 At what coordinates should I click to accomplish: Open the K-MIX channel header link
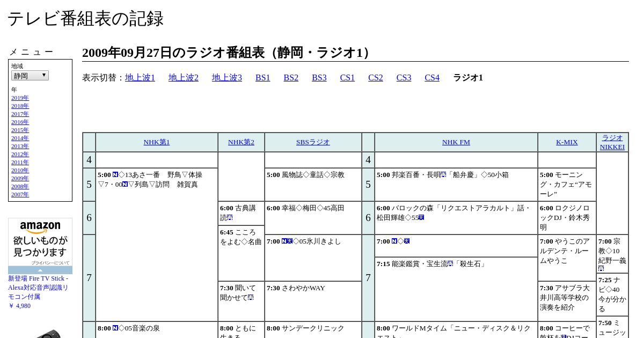[567, 142]
